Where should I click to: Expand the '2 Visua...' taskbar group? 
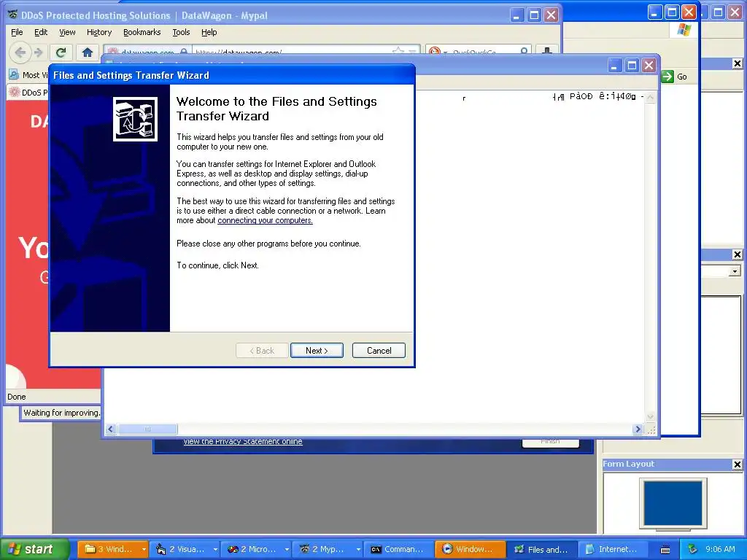click(215, 550)
